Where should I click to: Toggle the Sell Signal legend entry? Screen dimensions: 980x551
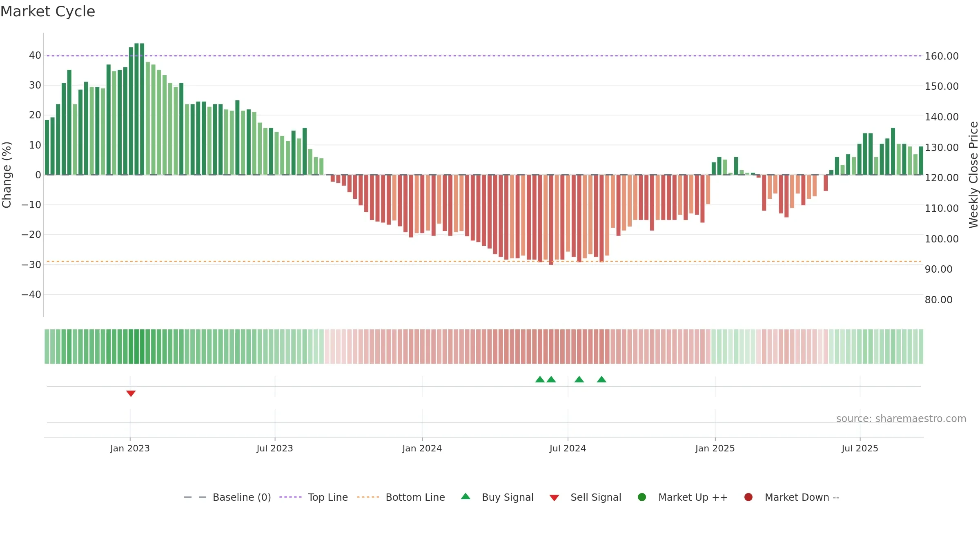click(585, 497)
